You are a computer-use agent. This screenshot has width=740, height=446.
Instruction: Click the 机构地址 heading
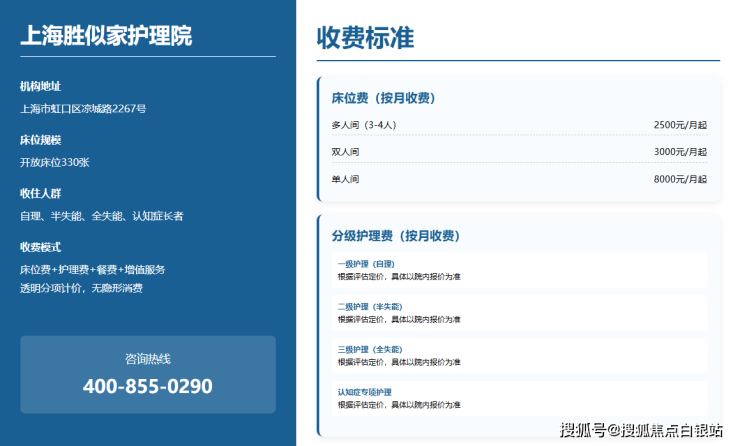tap(41, 86)
